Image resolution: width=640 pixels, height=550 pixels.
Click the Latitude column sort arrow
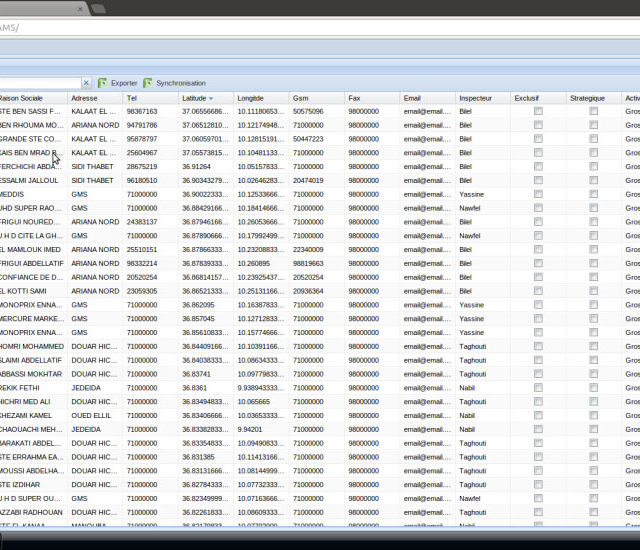(x=211, y=99)
